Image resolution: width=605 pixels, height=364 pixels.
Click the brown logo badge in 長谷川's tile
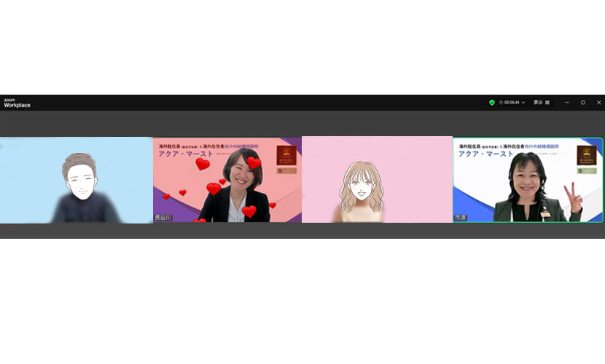286,154
